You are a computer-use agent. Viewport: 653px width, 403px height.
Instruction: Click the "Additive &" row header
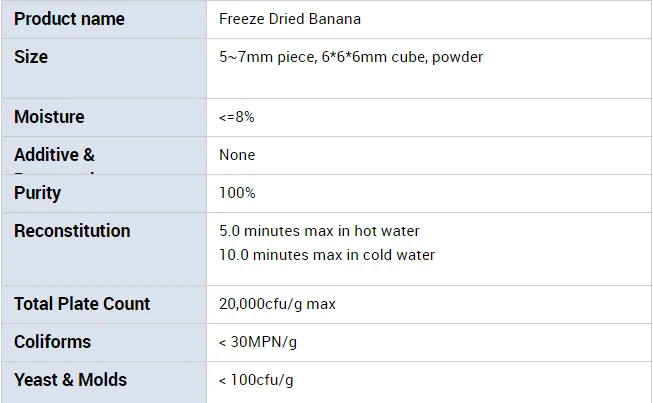click(x=54, y=155)
